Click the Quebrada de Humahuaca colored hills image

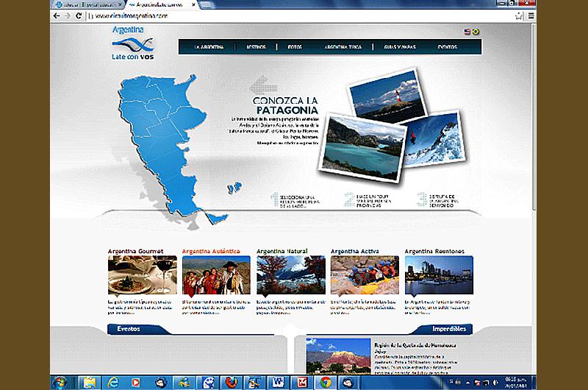coord(338,356)
